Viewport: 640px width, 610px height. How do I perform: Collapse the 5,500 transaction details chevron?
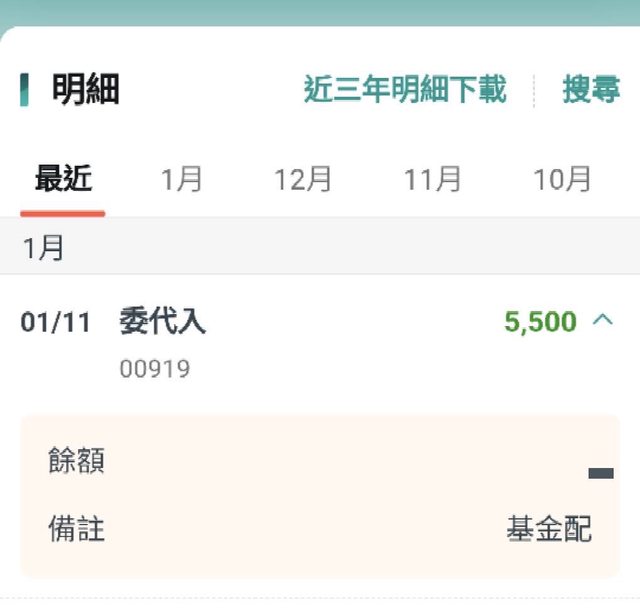603,321
